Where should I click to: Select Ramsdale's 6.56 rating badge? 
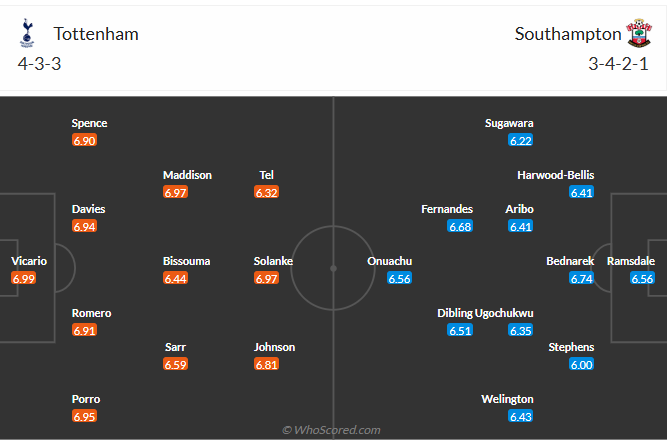click(643, 278)
